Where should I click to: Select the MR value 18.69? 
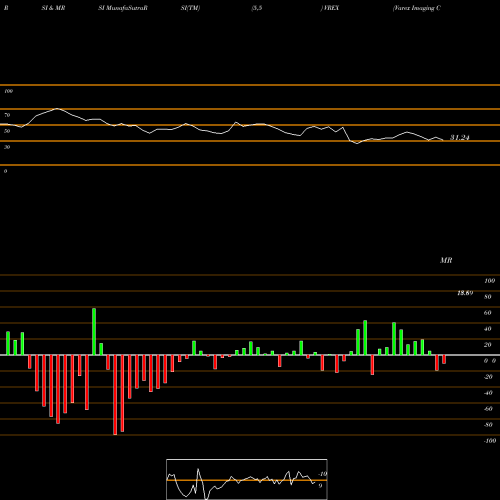click(x=465, y=293)
